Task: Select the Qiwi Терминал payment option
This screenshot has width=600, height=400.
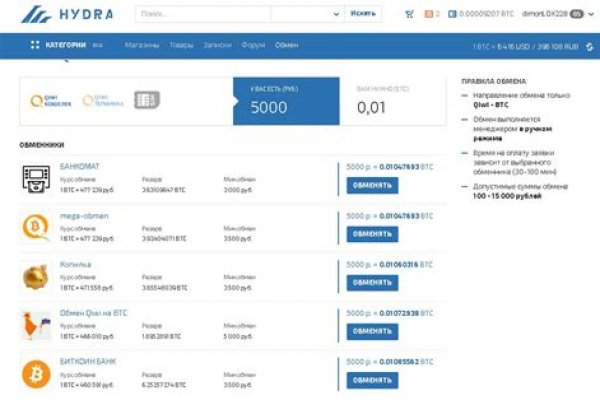Action: pos(102,100)
